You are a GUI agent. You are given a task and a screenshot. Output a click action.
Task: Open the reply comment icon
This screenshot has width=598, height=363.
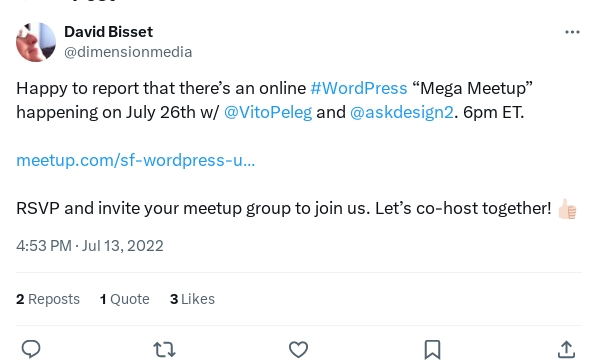[31, 349]
